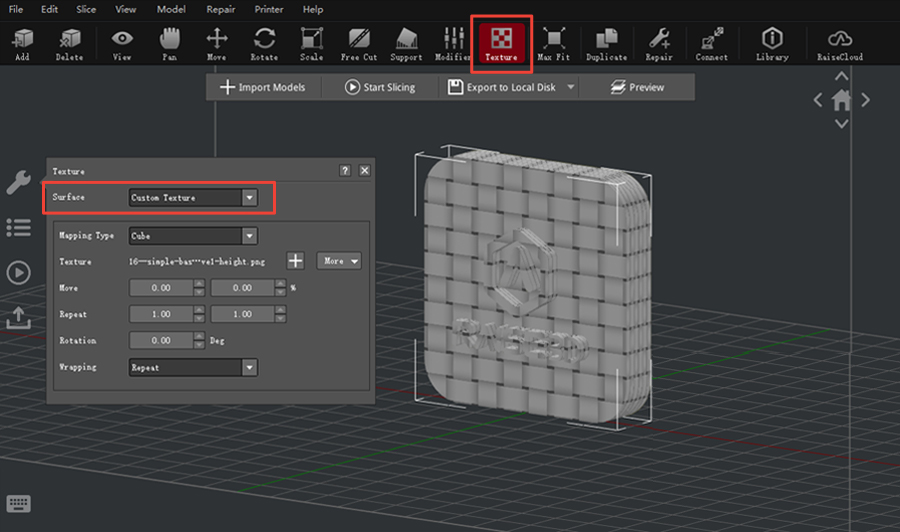The image size is (900, 532).
Task: Open the Support tool
Action: point(406,44)
